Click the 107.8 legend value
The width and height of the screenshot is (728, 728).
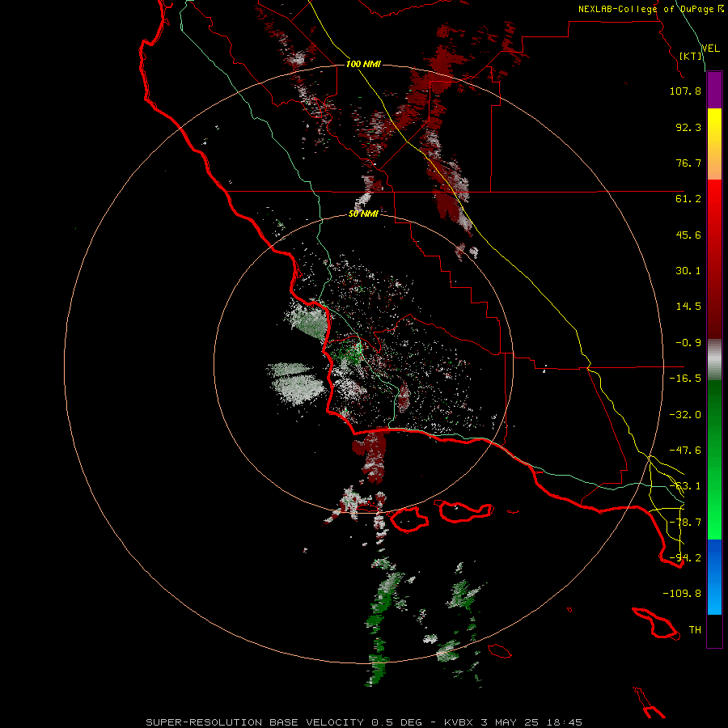click(x=685, y=91)
